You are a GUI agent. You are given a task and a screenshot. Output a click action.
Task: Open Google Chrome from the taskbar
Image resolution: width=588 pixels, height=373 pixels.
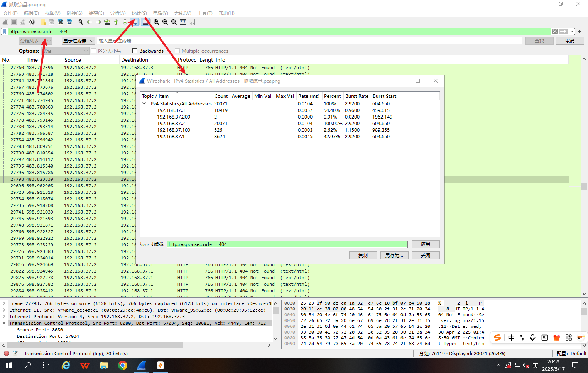point(123,365)
